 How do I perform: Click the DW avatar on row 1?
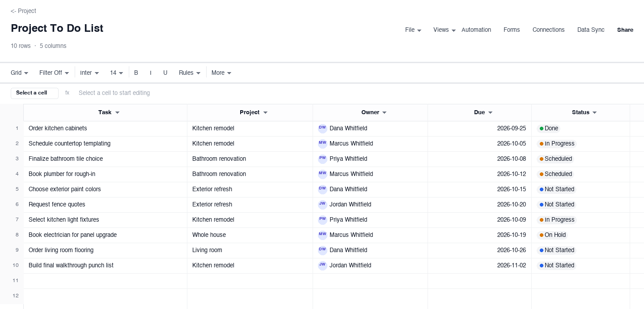pyautogui.click(x=322, y=129)
